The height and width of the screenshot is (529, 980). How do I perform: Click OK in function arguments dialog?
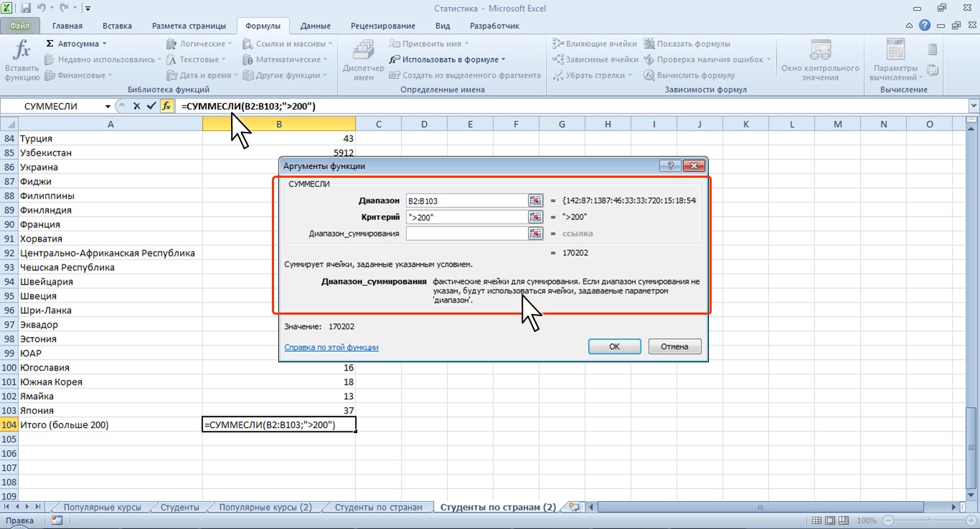tap(615, 346)
